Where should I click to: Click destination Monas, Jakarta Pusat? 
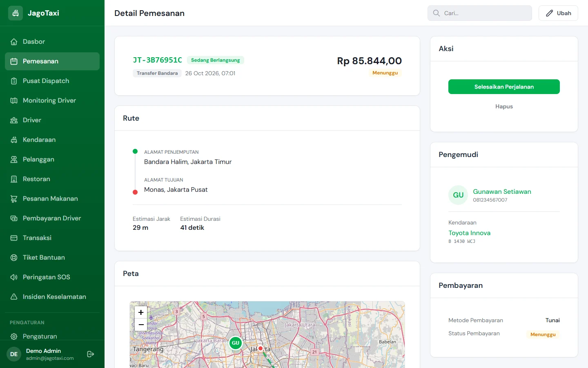pyautogui.click(x=176, y=190)
